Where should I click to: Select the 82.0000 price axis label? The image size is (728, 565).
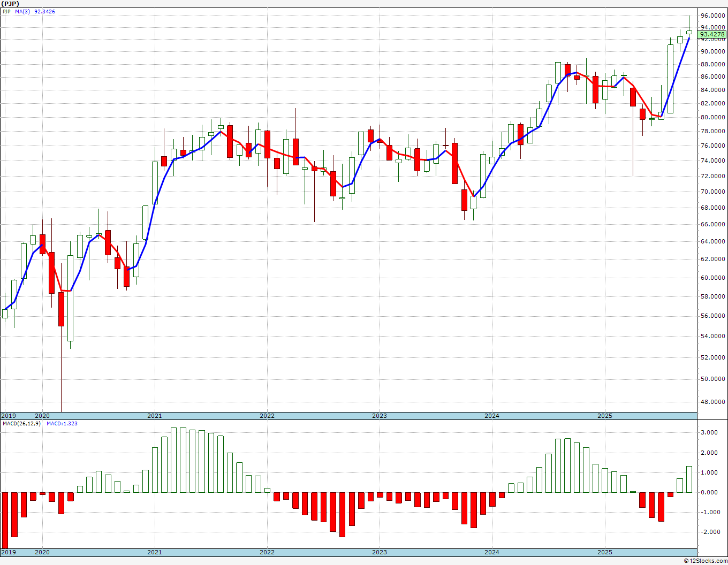point(713,104)
